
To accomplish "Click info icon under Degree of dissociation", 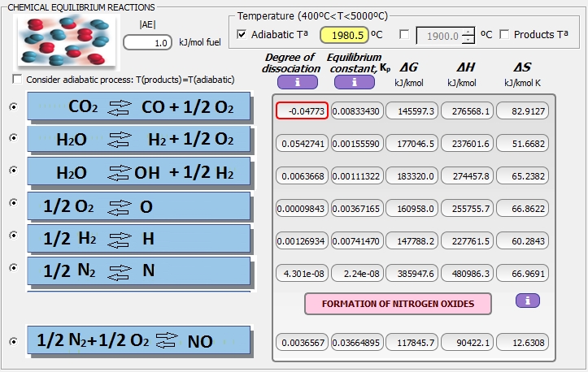I will click(x=297, y=81).
